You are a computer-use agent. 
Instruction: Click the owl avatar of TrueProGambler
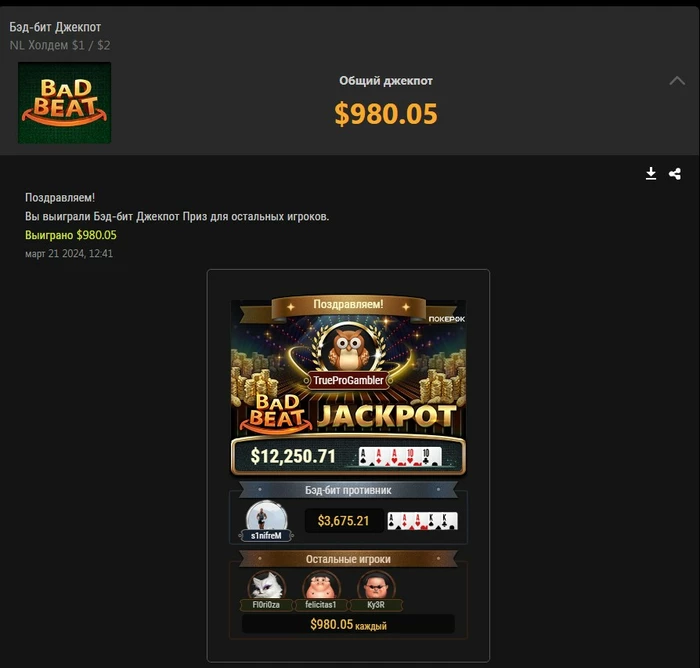tap(348, 348)
